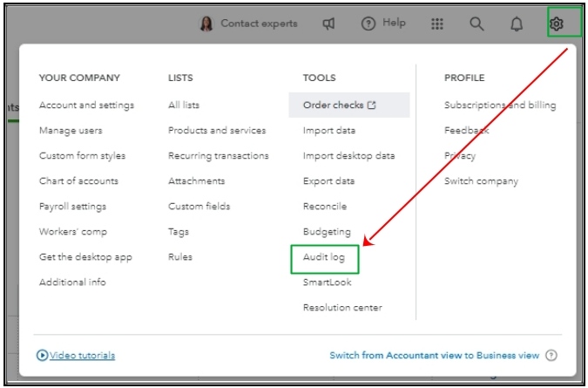Open Subscriptions and billing
The height and width of the screenshot is (388, 588).
499,106
